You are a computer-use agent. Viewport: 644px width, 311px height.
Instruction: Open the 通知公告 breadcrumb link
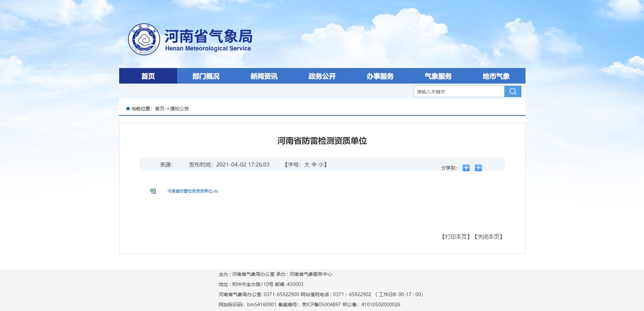point(179,109)
